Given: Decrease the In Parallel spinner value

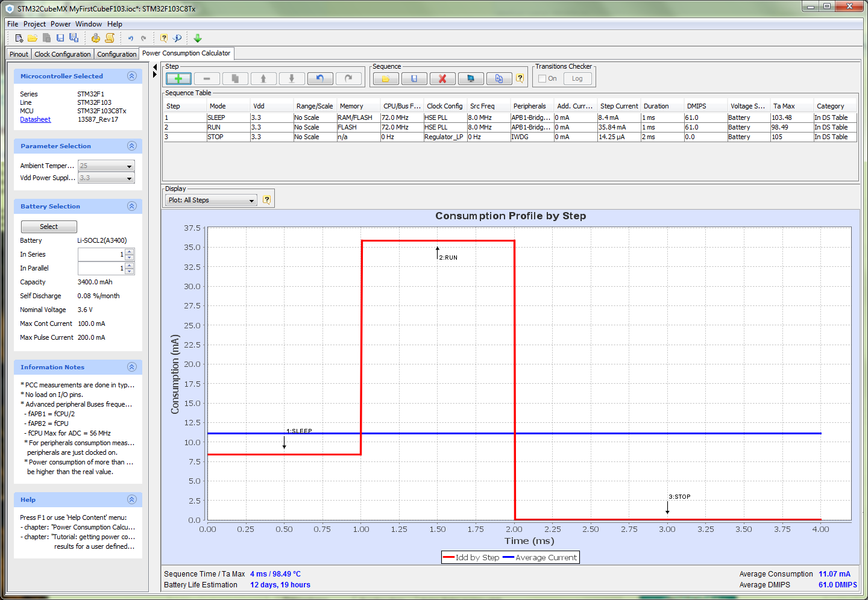Looking at the screenshot, I should tap(130, 271).
